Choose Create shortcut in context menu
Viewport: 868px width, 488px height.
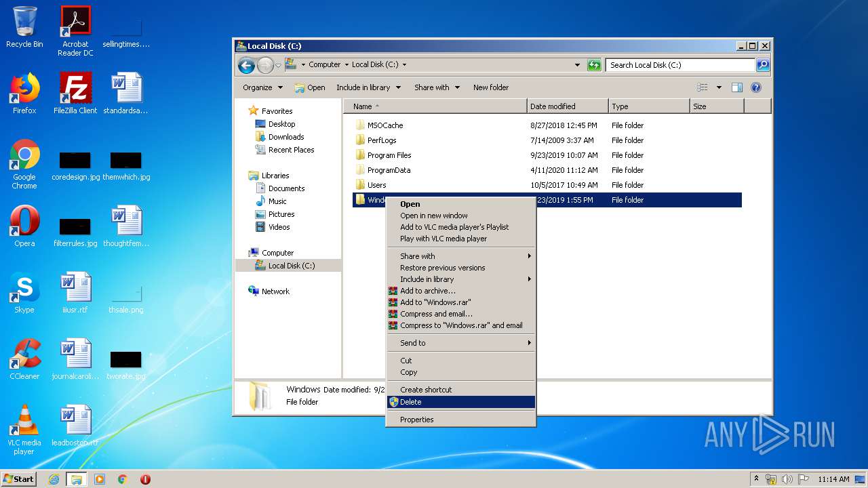461,390
